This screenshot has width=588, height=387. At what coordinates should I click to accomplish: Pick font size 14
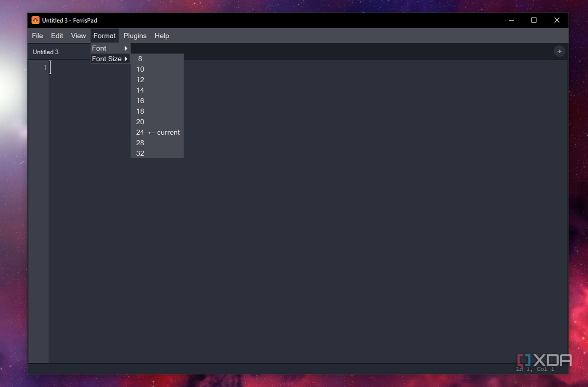(x=157, y=91)
